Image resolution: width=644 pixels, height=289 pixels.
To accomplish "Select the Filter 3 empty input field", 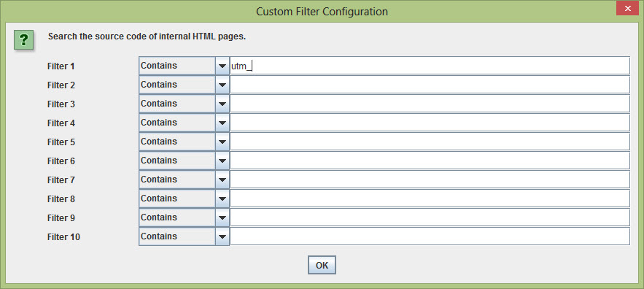I will 430,104.
